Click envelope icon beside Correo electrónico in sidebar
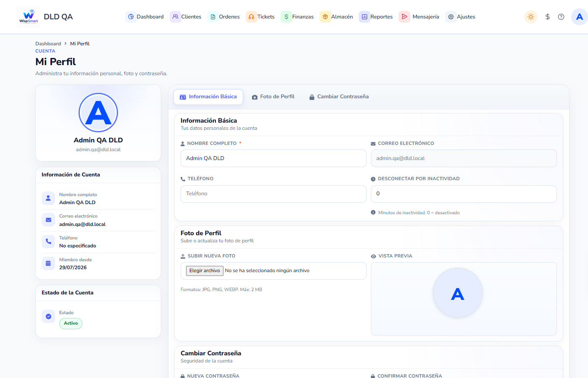This screenshot has width=588, height=378. pos(48,220)
